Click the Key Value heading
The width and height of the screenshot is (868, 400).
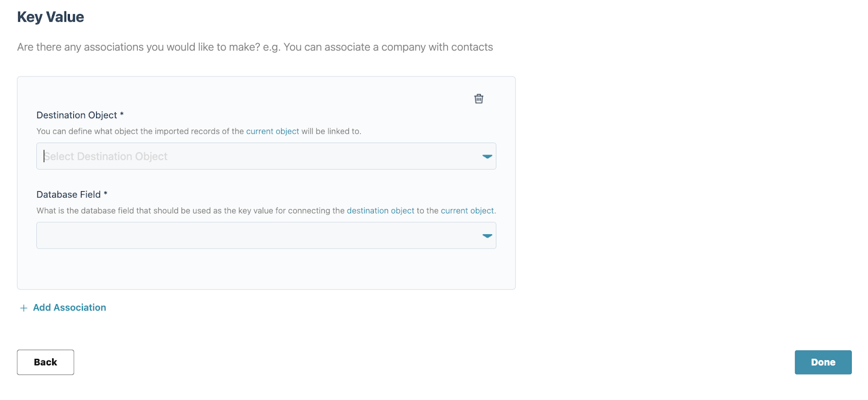click(x=50, y=17)
